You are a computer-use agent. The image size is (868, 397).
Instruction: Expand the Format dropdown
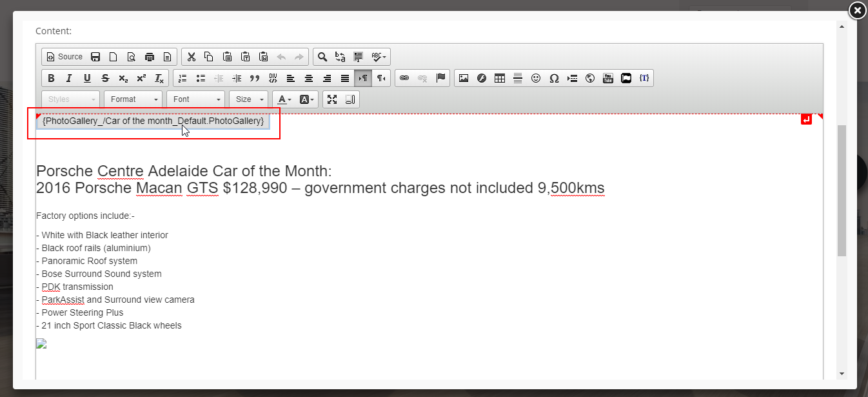click(134, 99)
